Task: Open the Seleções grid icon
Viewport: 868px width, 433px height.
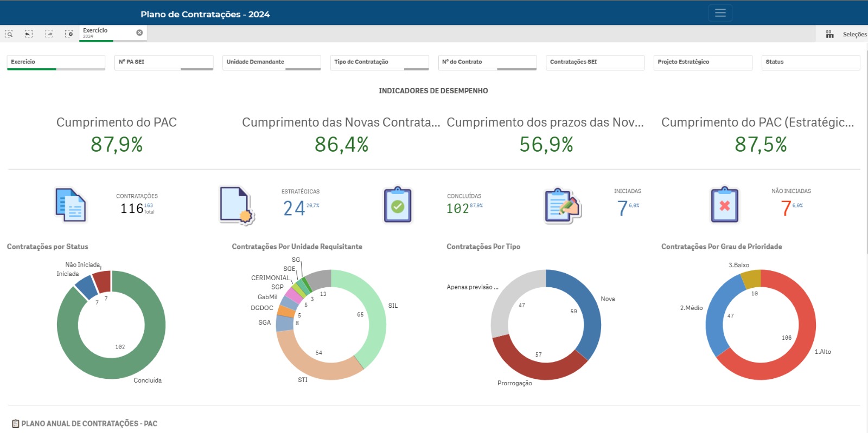Action: 829,34
